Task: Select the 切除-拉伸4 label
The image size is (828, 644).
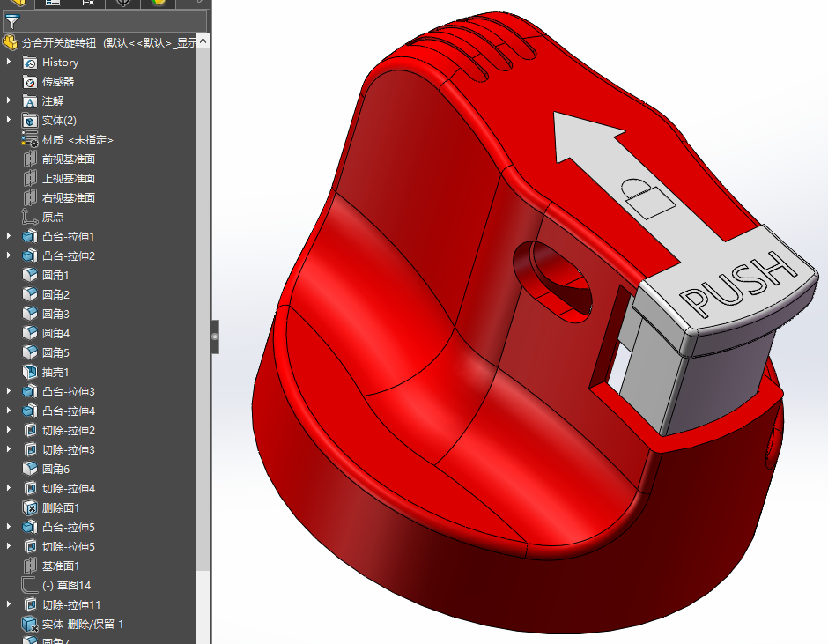Action: point(69,488)
